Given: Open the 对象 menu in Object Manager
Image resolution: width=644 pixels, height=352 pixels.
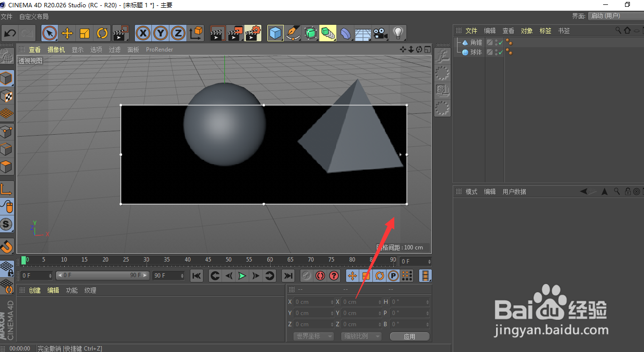Looking at the screenshot, I should click(x=527, y=31).
